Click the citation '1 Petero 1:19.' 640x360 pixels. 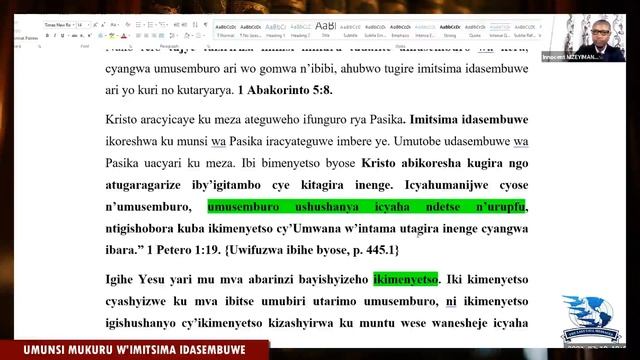point(183,250)
